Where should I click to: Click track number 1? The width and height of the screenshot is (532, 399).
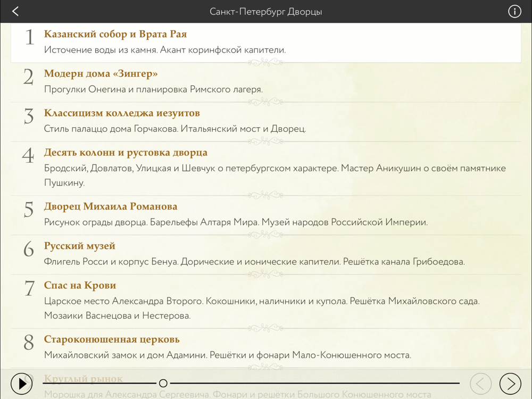(x=30, y=37)
